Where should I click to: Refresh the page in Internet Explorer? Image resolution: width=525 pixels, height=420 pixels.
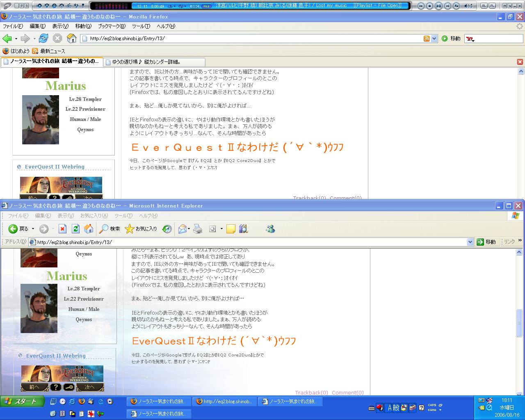click(x=75, y=229)
